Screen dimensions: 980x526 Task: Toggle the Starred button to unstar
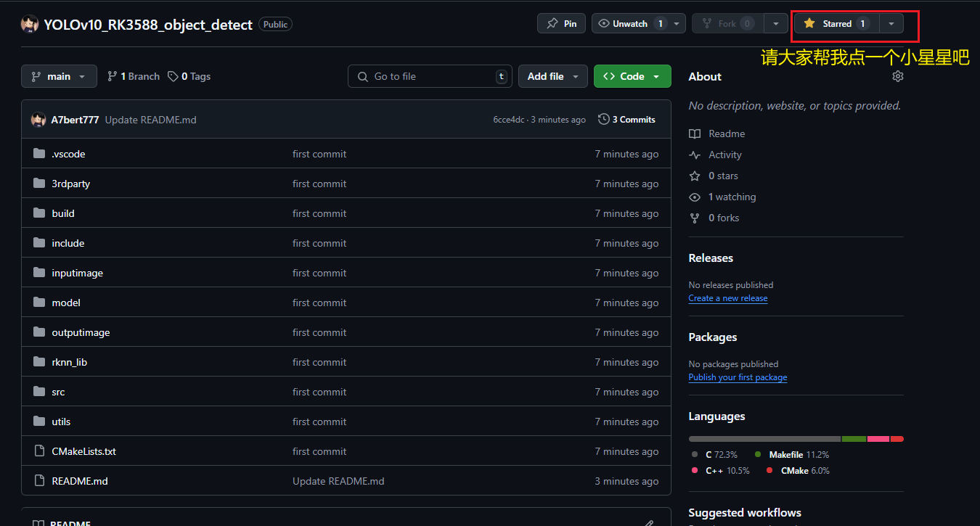pos(836,23)
